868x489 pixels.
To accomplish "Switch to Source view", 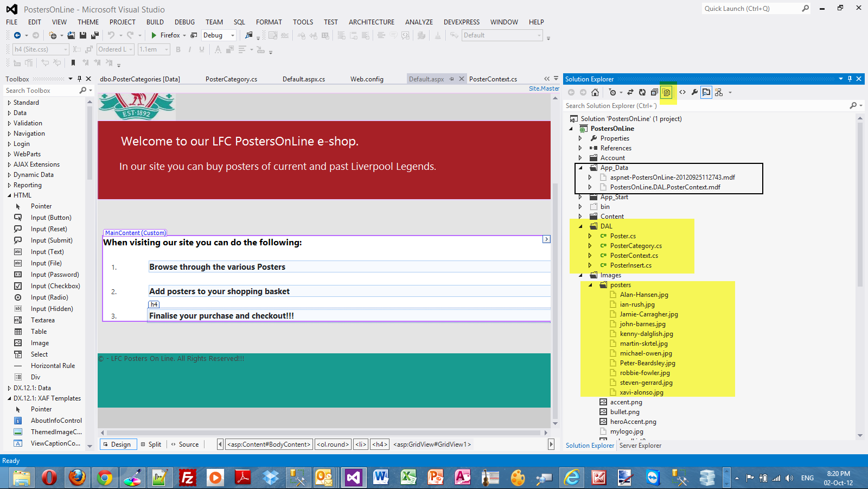I will 184,444.
